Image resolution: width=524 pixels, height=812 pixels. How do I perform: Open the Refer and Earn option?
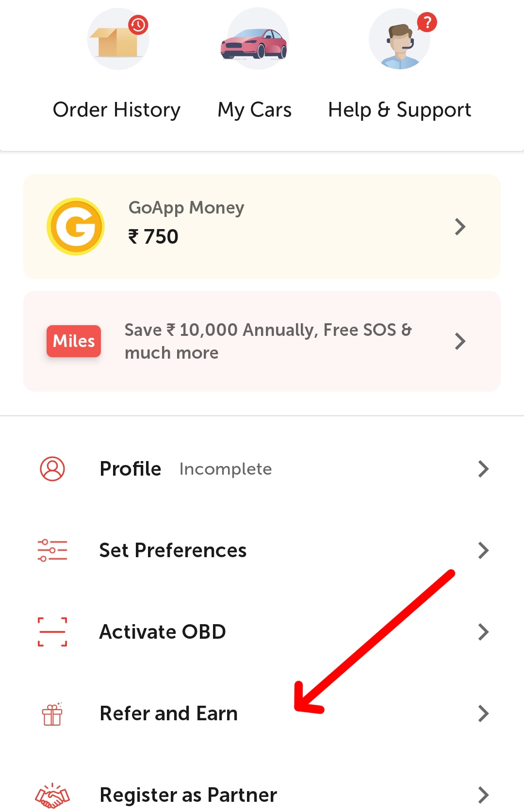pos(168,713)
